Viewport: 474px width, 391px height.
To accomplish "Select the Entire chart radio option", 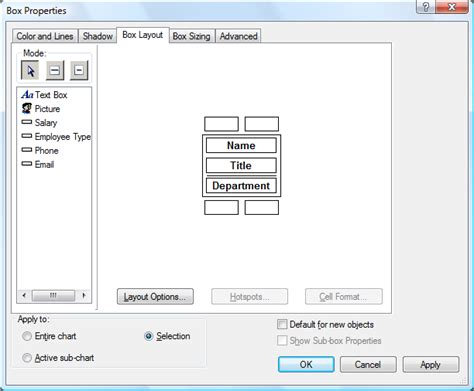I will pos(27,336).
